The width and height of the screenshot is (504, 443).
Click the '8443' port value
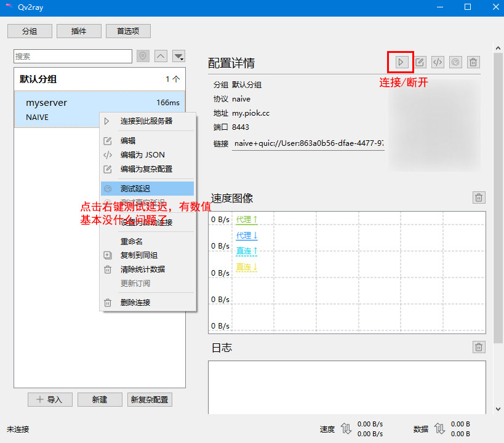pos(241,127)
